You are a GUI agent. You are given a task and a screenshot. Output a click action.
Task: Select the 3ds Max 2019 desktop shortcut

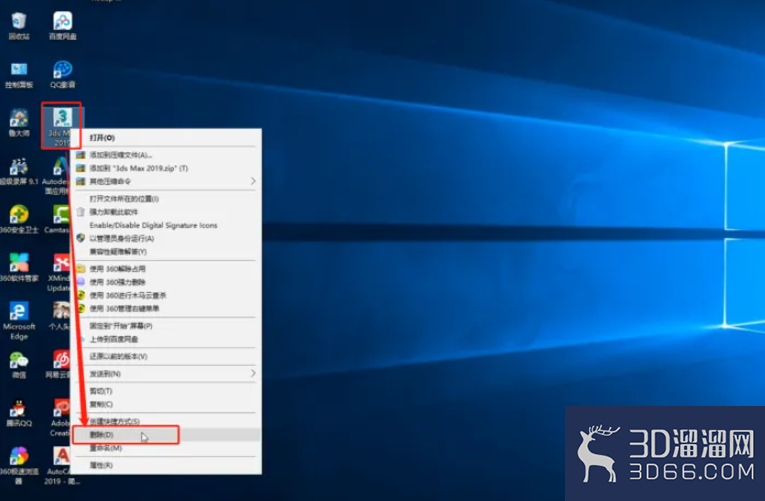coord(62,126)
